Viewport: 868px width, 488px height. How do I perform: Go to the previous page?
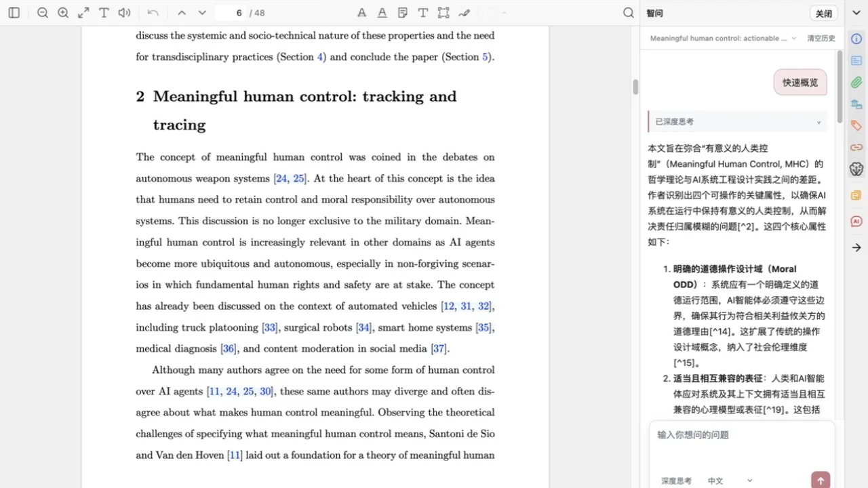pos(182,13)
